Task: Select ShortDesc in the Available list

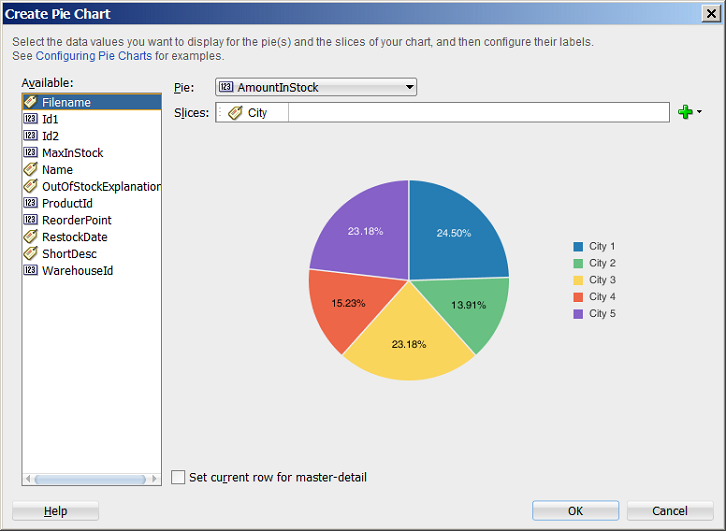Action: pyautogui.click(x=92, y=253)
